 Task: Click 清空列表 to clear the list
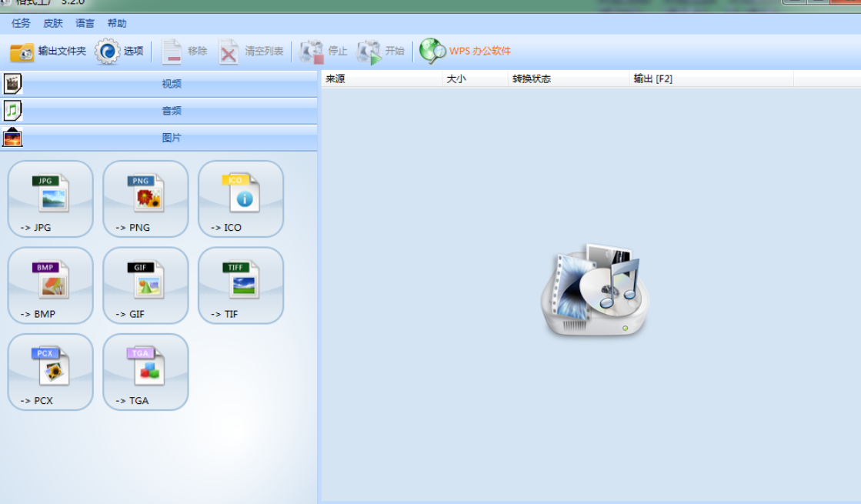click(251, 52)
